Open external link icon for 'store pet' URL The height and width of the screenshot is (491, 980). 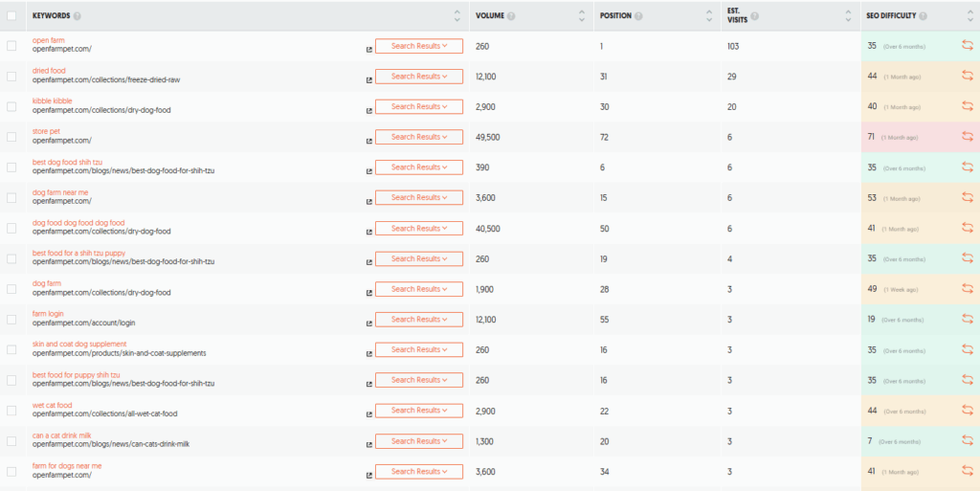[368, 141]
